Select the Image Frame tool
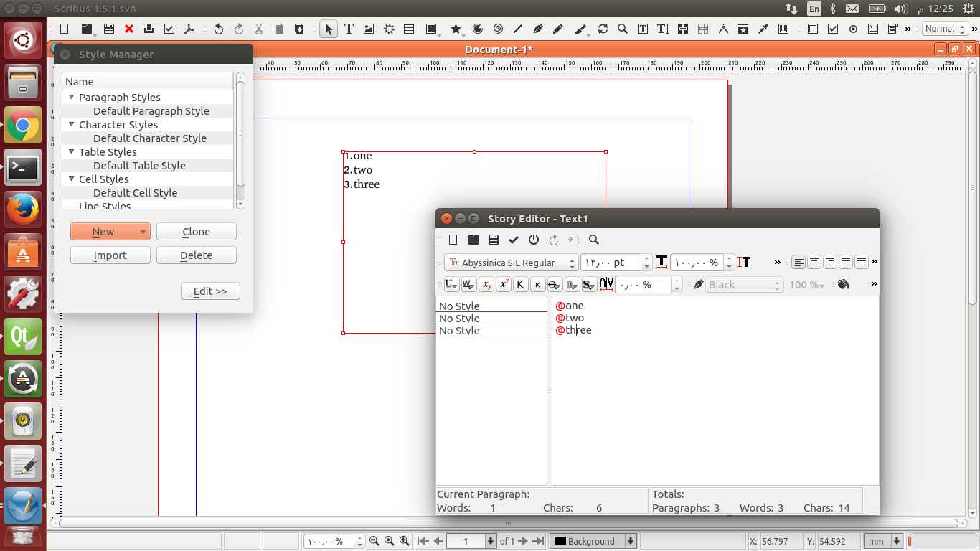The image size is (980, 551). pyautogui.click(x=369, y=29)
